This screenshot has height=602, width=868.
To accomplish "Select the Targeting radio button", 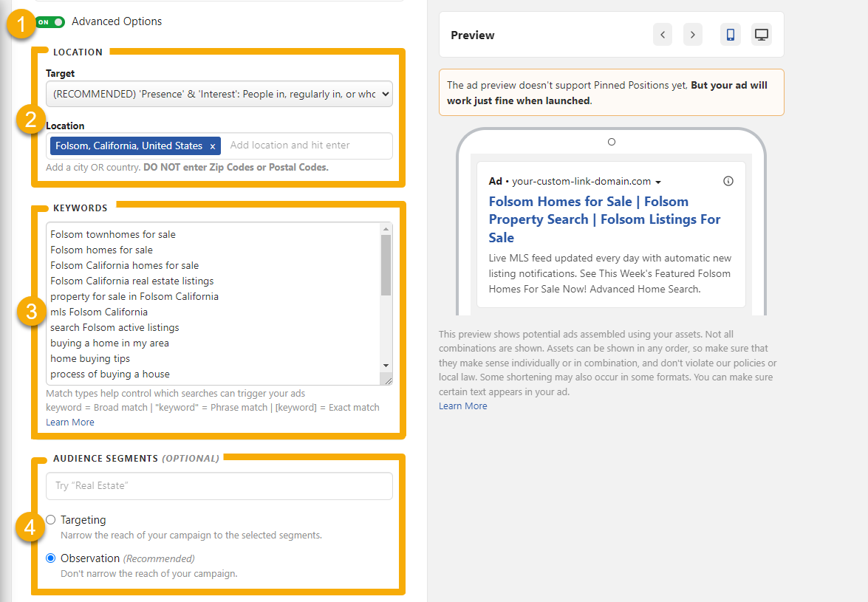I will [50, 519].
